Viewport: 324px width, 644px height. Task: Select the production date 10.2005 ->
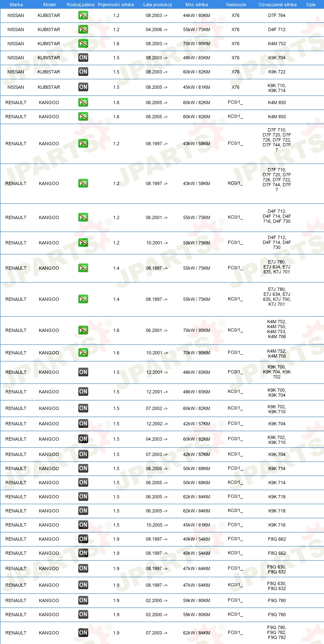(x=157, y=525)
